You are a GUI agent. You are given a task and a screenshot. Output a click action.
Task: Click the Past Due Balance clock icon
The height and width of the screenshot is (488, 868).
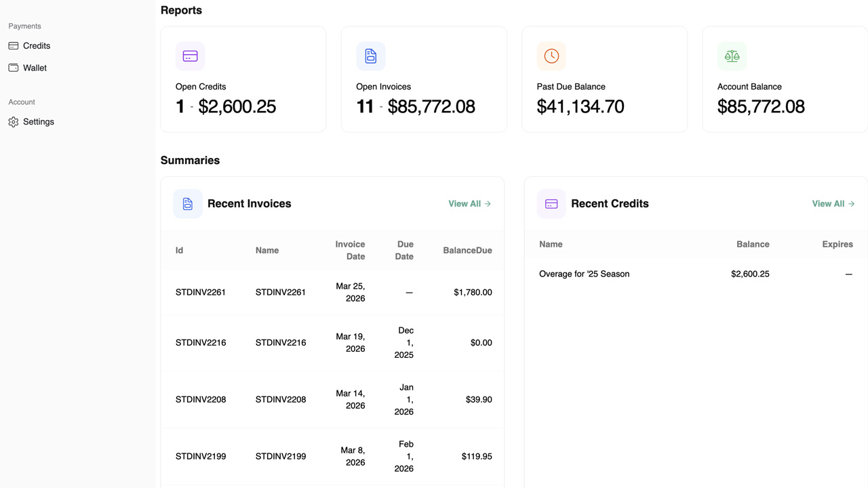(551, 56)
